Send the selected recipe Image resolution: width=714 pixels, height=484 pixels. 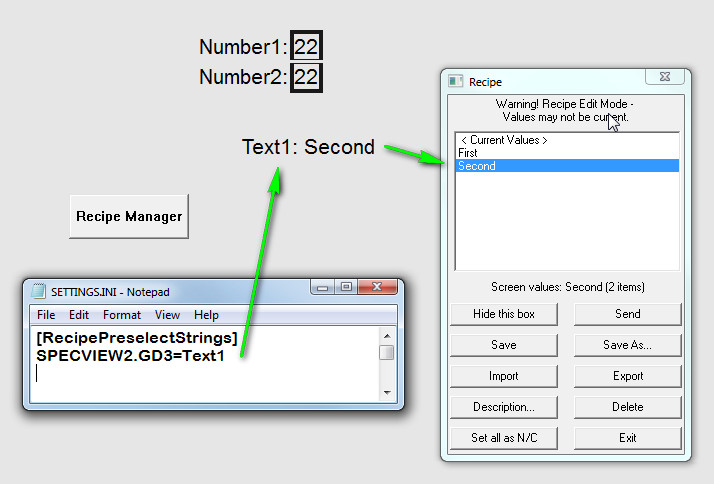[x=627, y=314]
